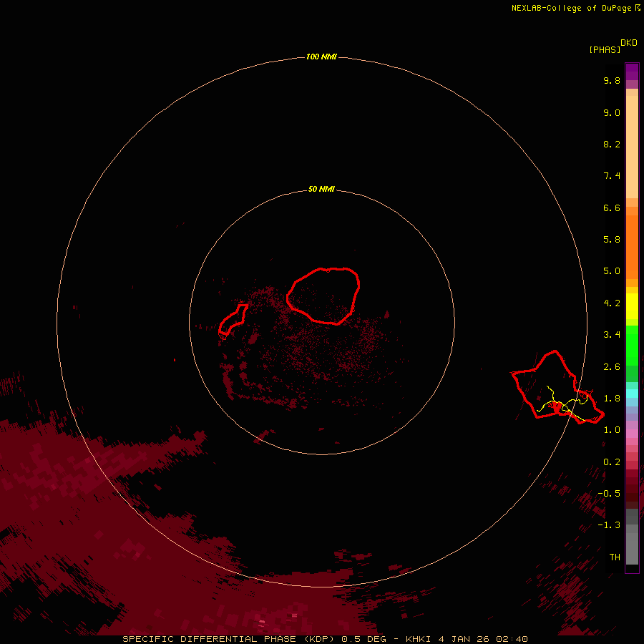This screenshot has width=644, height=644.
Task: Click the 6.6 color scale value
Action: 612,208
